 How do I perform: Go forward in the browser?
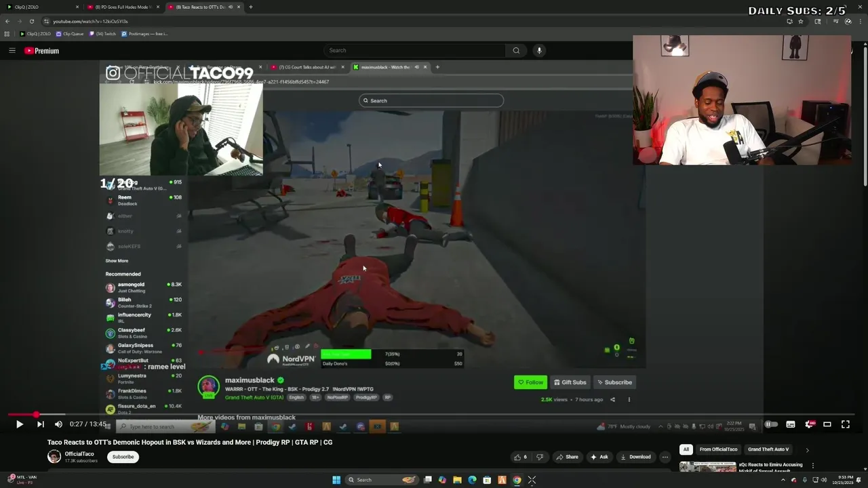[19, 21]
